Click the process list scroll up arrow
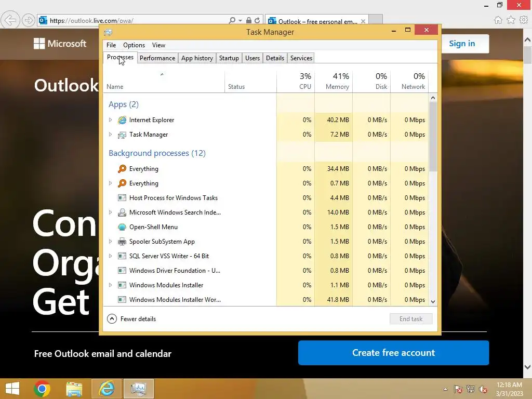 433,98
